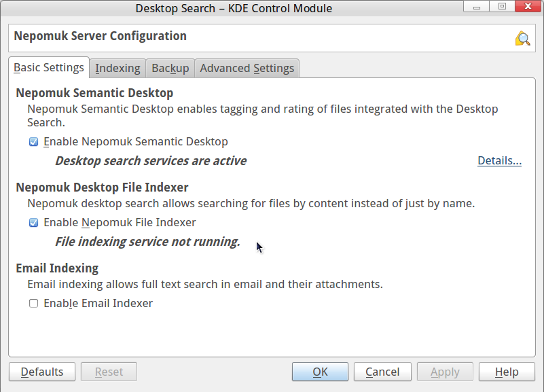
Task: Open the Details... link
Action: [499, 161]
